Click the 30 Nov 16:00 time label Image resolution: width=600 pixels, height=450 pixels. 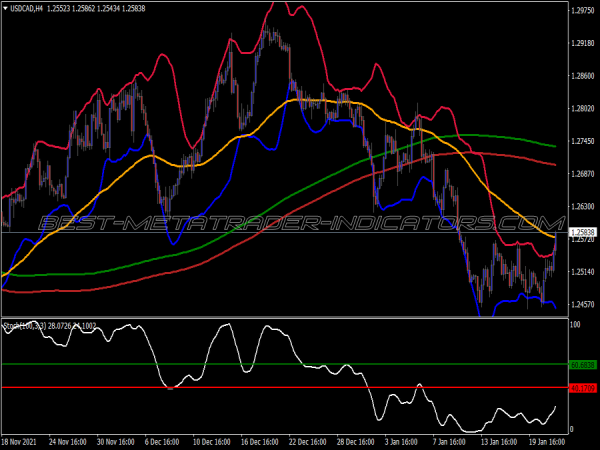pyautogui.click(x=115, y=442)
